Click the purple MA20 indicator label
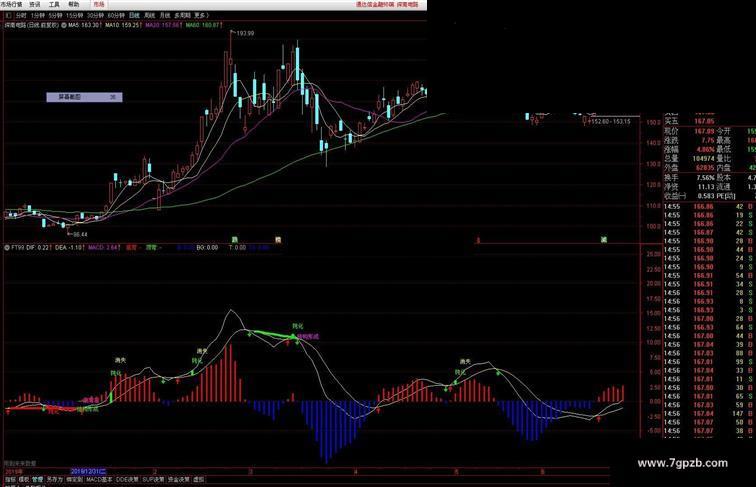The height and width of the screenshot is (487, 756). pyautogui.click(x=162, y=25)
